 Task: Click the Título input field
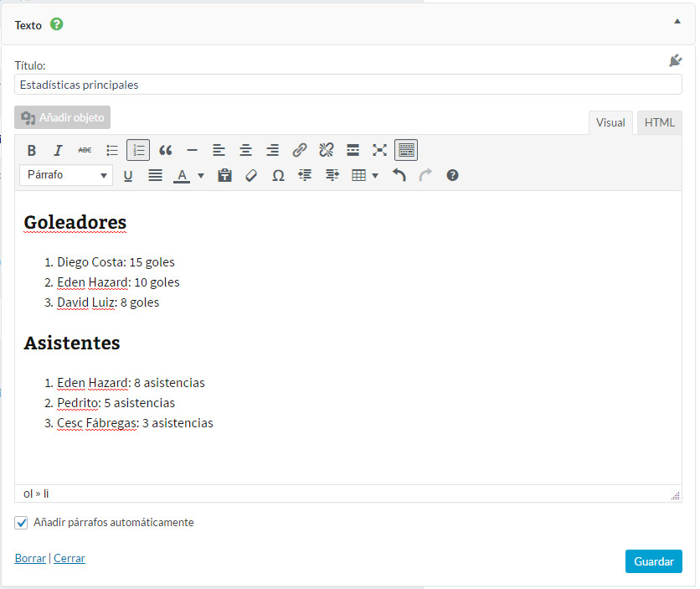pyautogui.click(x=347, y=85)
